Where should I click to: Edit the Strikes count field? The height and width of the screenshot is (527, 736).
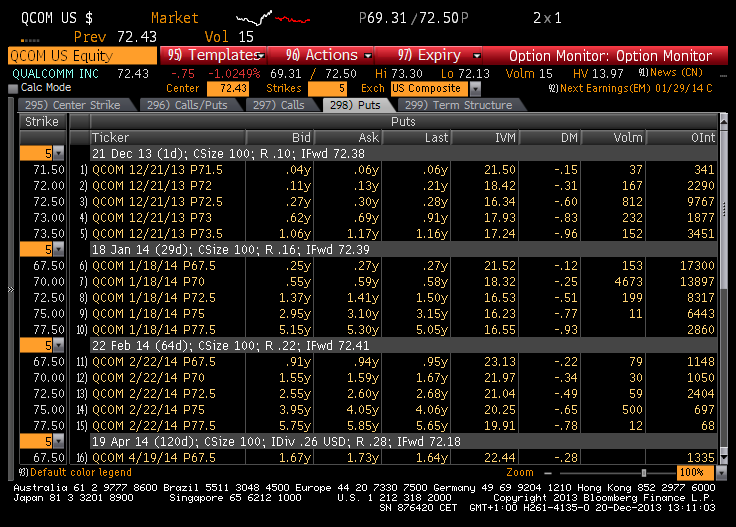pyautogui.click(x=327, y=89)
